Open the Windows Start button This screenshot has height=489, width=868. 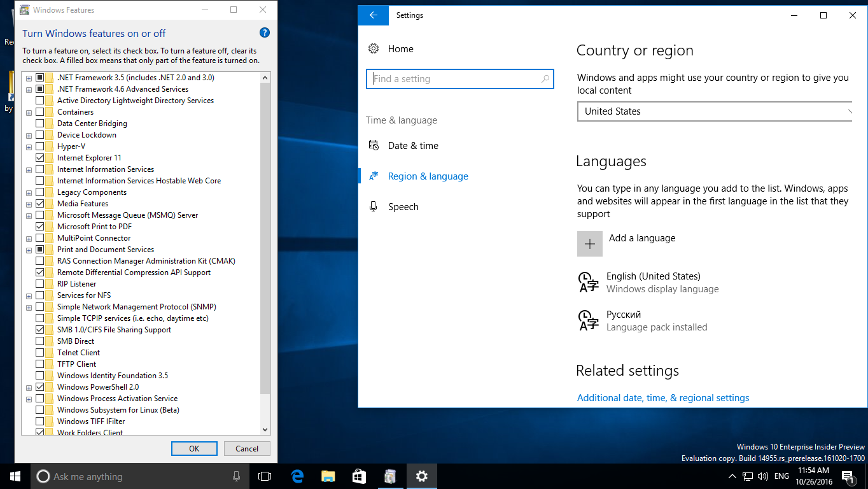tap(15, 476)
